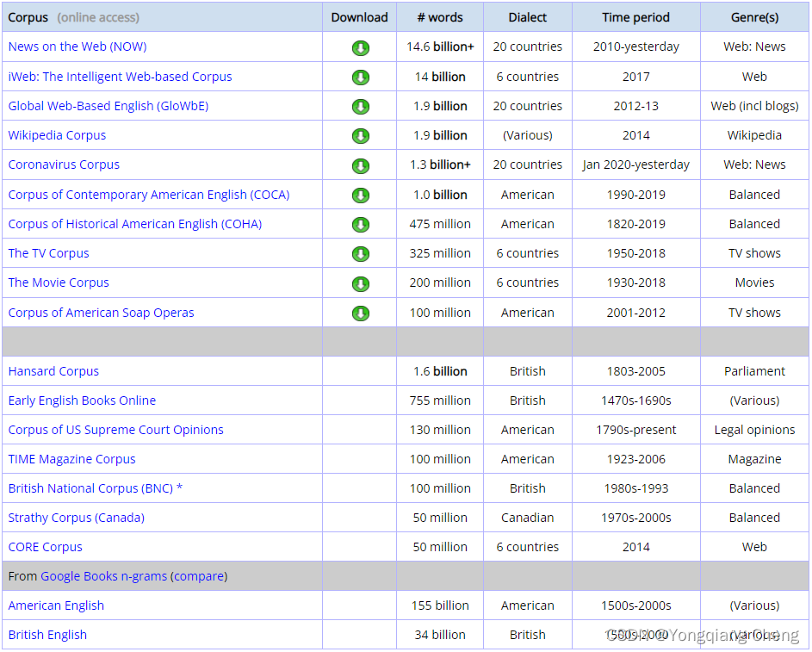Select the Magazine genre cell

pyautogui.click(x=754, y=459)
